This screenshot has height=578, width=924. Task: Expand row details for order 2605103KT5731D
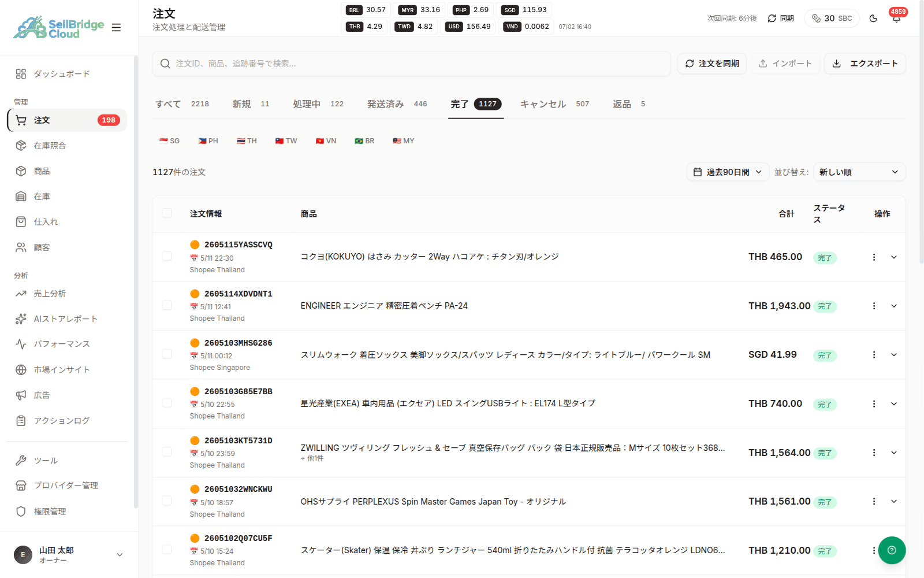894,453
